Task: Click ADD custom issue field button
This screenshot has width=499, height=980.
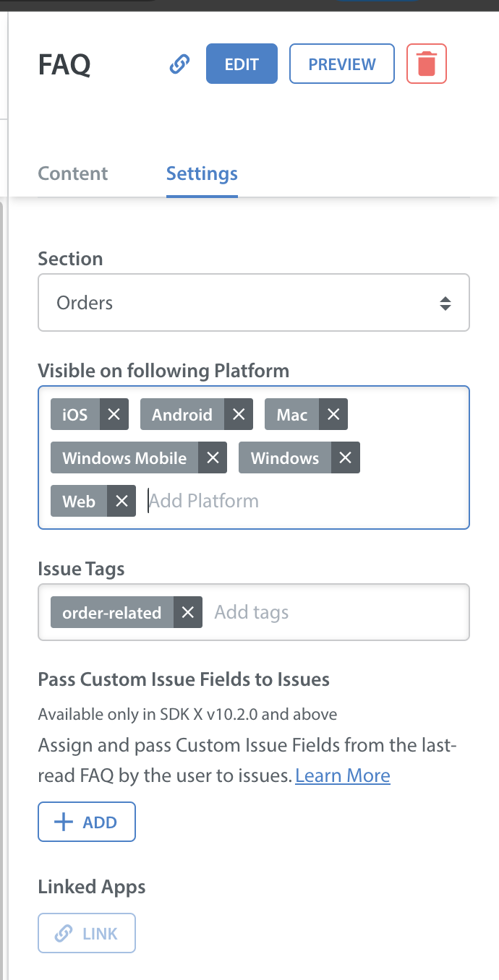Action: [x=87, y=822]
